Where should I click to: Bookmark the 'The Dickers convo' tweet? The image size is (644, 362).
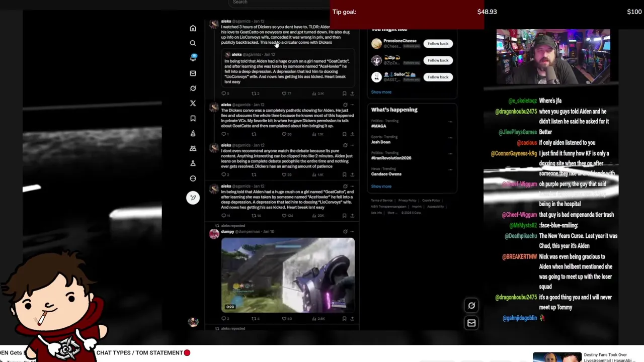[x=344, y=134]
